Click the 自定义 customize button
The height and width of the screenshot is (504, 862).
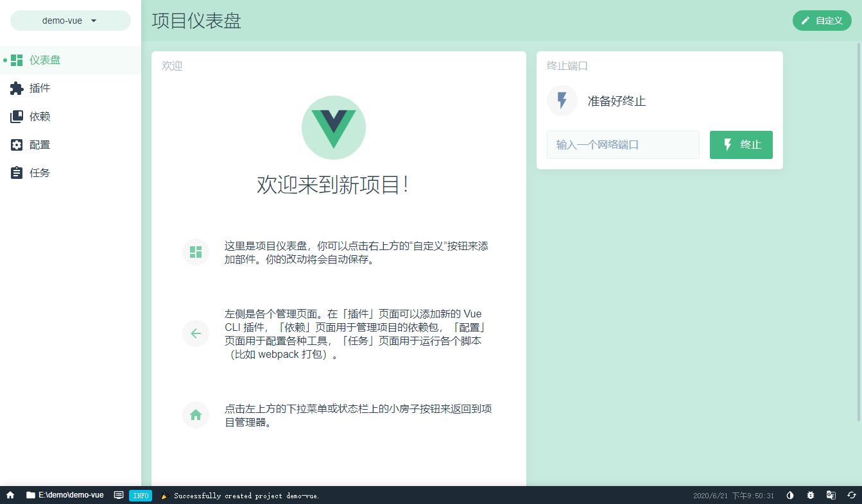click(x=822, y=21)
